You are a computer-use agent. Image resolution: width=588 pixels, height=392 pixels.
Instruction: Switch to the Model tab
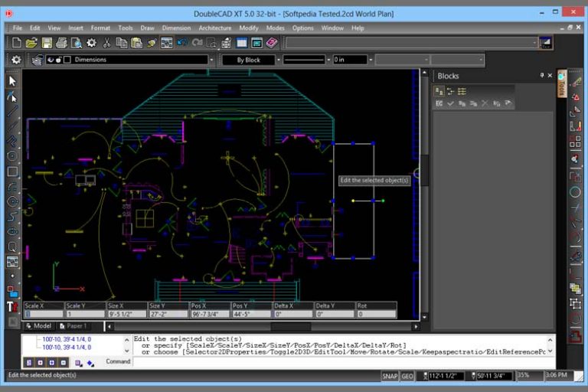click(x=38, y=326)
